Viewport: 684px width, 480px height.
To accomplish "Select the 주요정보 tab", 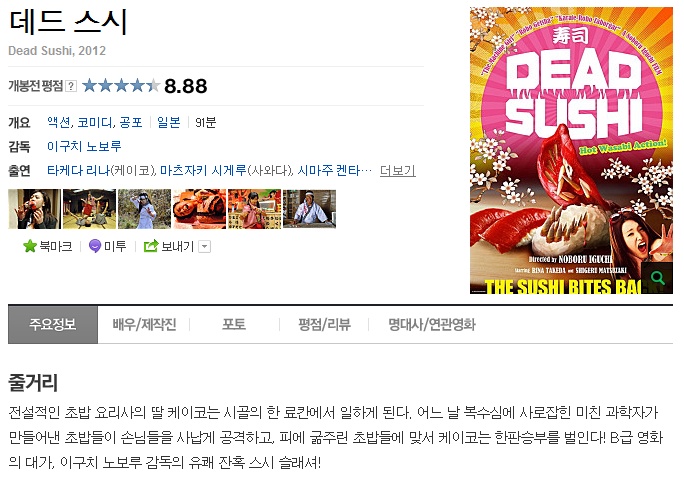I will click(x=53, y=324).
